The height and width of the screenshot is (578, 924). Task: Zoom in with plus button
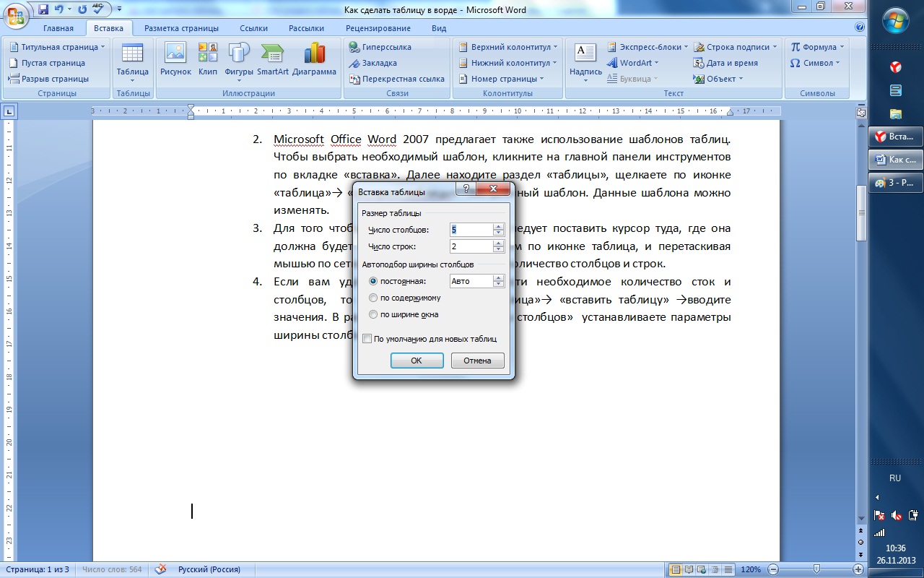point(858,569)
